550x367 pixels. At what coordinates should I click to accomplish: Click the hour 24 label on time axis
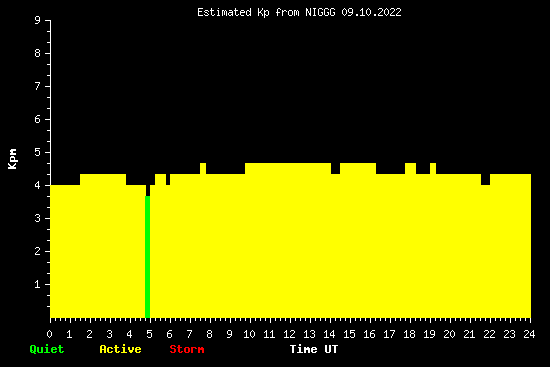coord(529,334)
